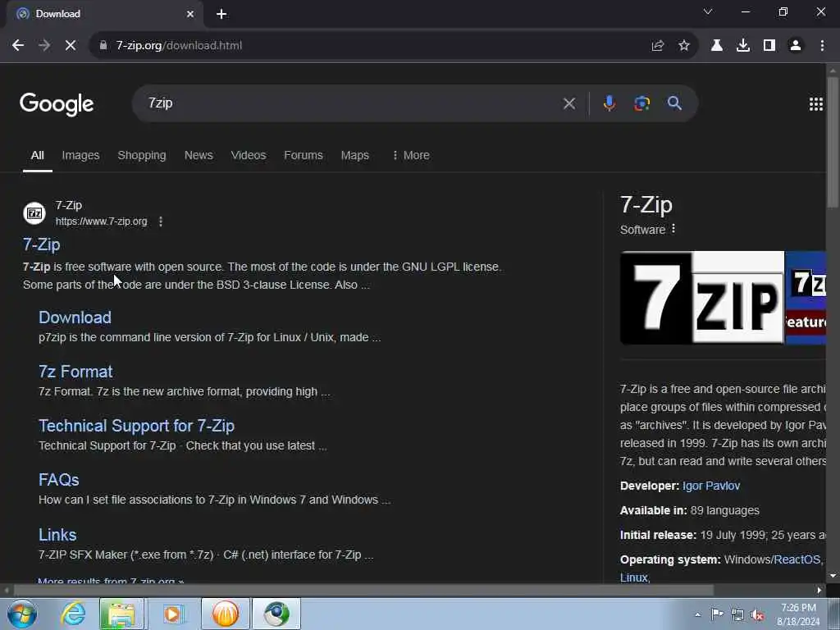
Task: Open a new tab with plus button
Action: point(221,14)
